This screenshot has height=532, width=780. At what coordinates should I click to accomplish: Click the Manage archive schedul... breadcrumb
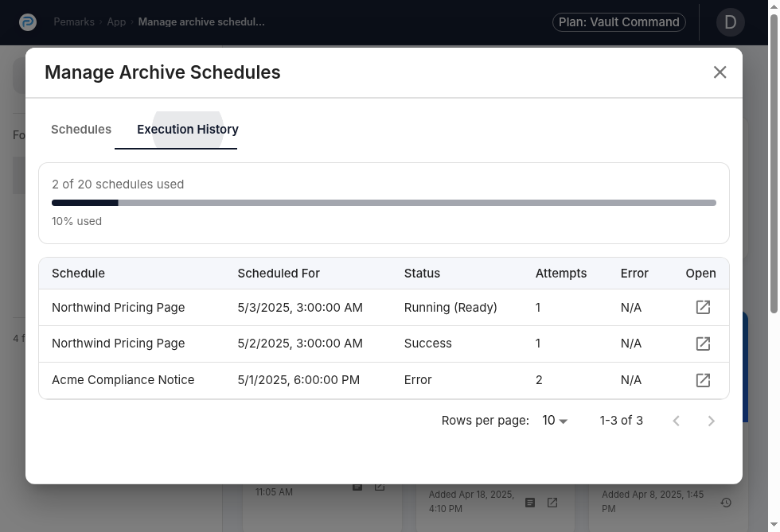click(201, 22)
